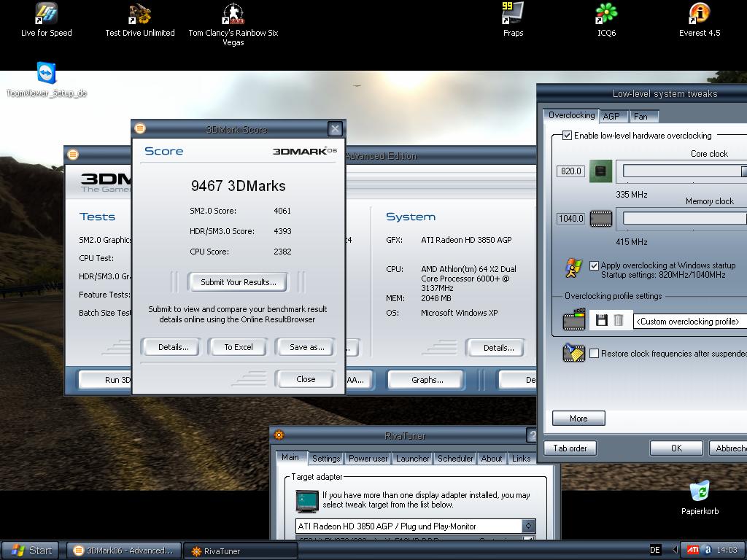Viewport: 747px width, 560px height.
Task: Click the 9467 3DMarks score text
Action: 239,185
